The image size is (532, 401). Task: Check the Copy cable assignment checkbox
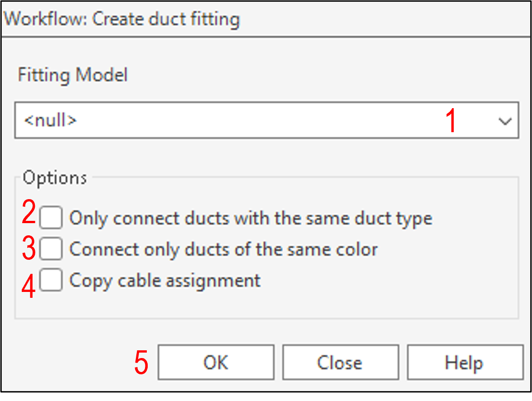(x=51, y=281)
